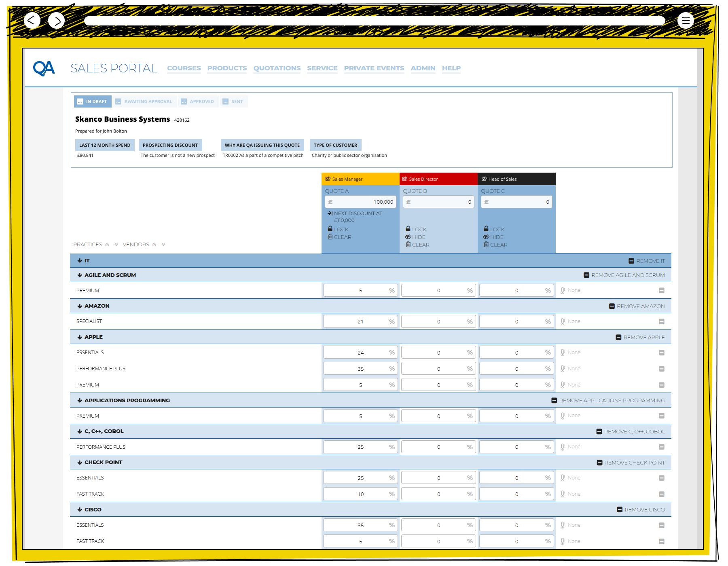Collapse the Agile and Scrum section
The image size is (728, 566).
point(80,275)
